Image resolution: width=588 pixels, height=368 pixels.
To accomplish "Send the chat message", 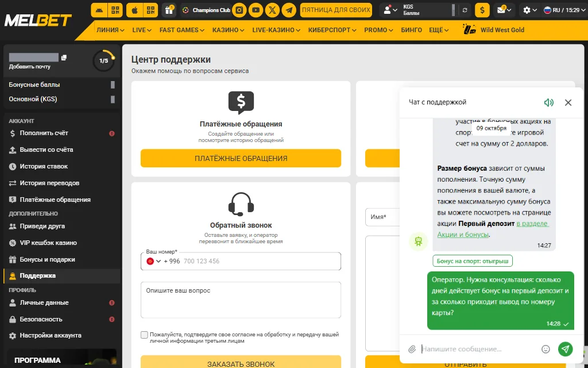I will [566, 349].
